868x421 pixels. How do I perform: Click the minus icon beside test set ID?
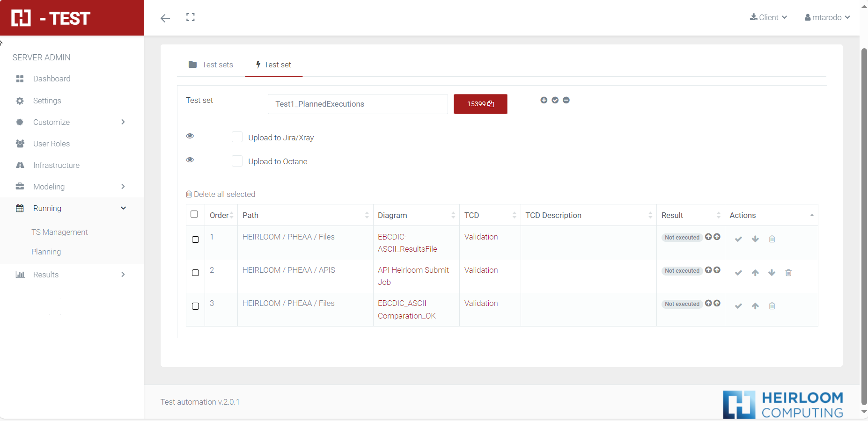pos(566,100)
